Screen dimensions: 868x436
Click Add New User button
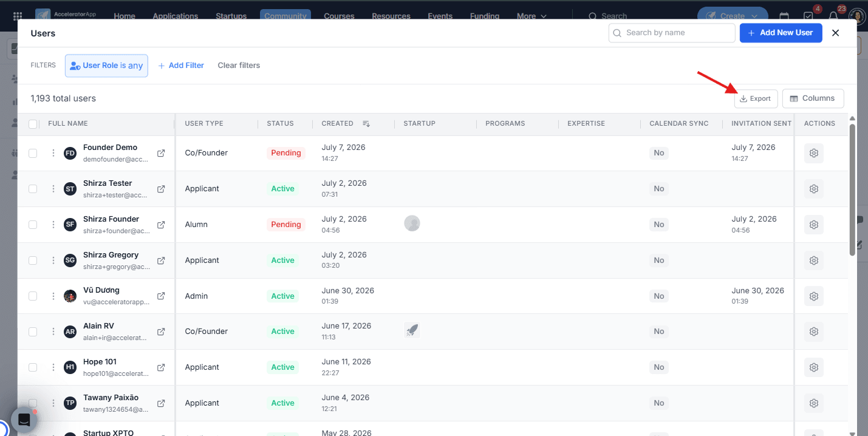[781, 33]
